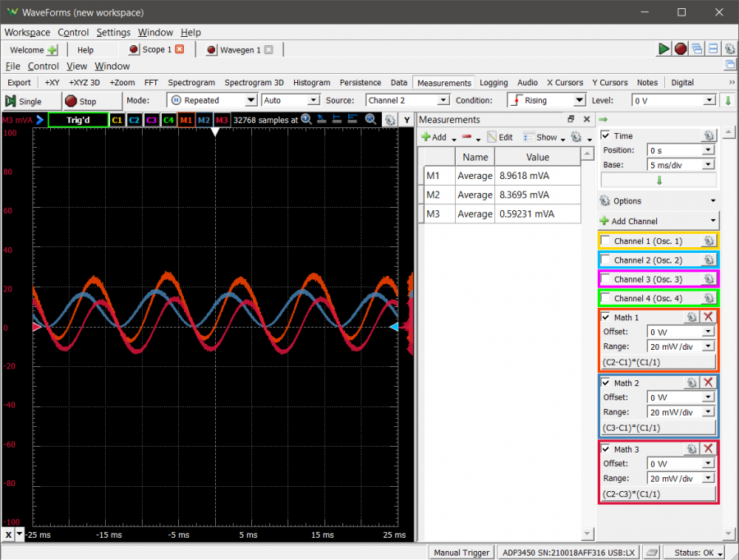Open Math 1 gear settings
The image size is (739, 560).
(x=691, y=317)
